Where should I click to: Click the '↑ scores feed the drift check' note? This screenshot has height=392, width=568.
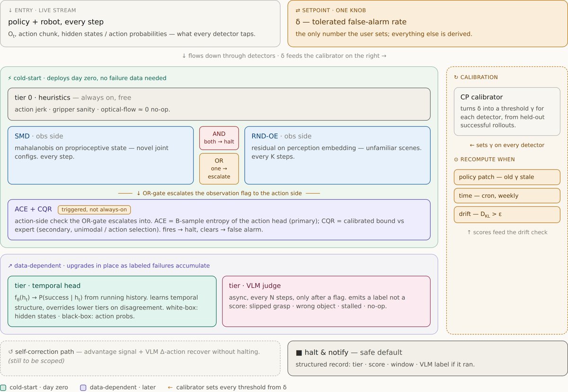point(507,232)
